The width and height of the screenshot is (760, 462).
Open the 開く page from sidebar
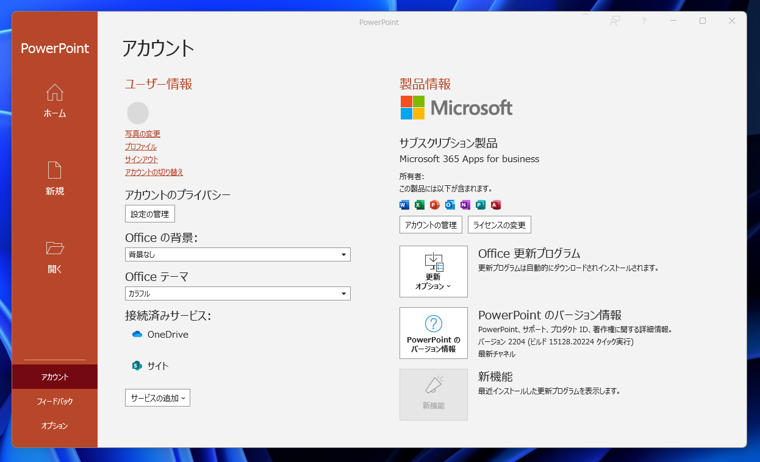(54, 256)
